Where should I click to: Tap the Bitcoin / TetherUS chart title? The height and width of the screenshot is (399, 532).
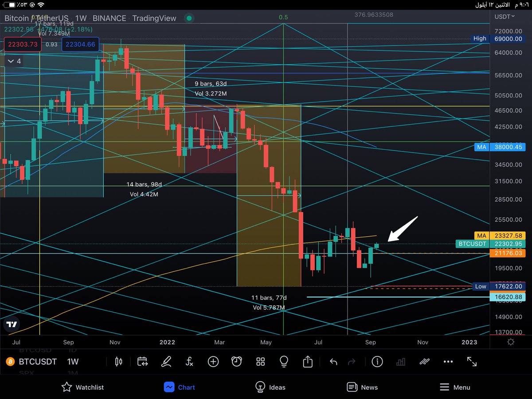tap(37, 18)
